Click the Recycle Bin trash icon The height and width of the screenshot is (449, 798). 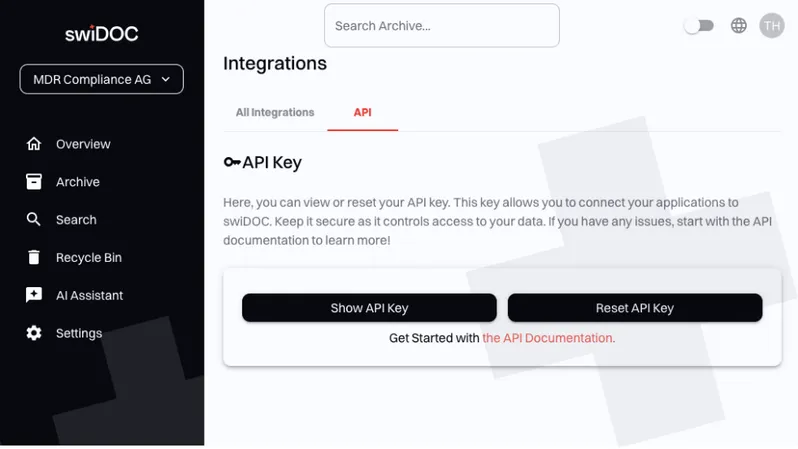click(34, 258)
